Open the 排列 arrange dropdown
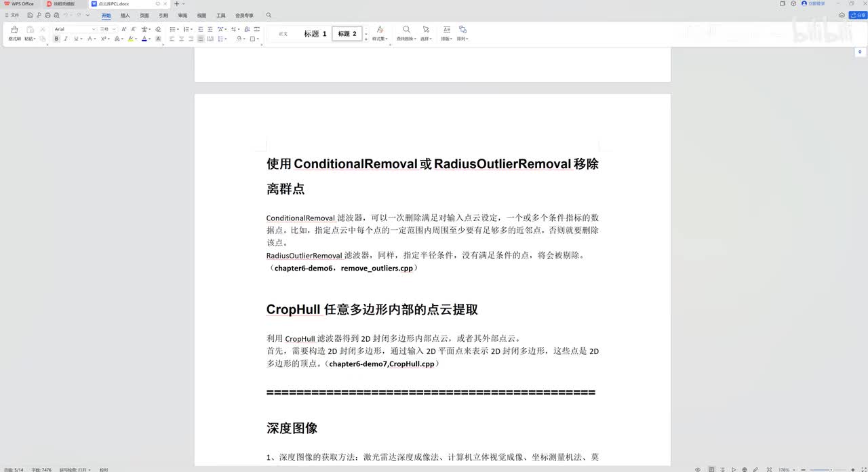 pyautogui.click(x=462, y=39)
